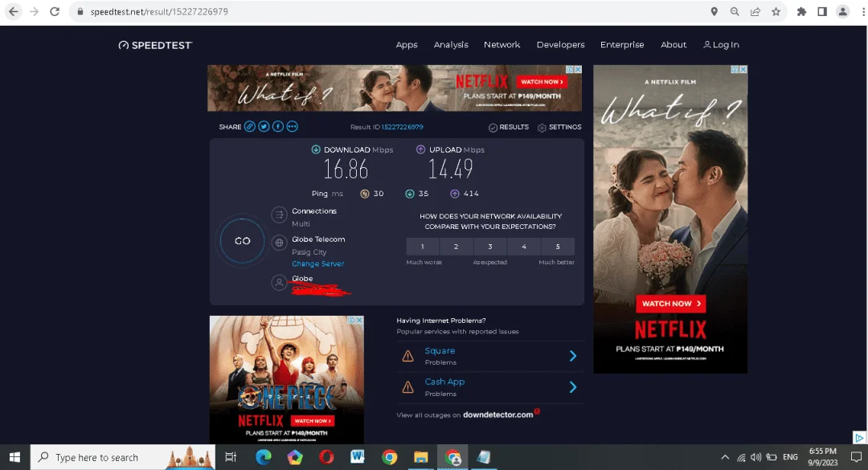Open the Enterprise menu
868x470 pixels.
pyautogui.click(x=622, y=45)
